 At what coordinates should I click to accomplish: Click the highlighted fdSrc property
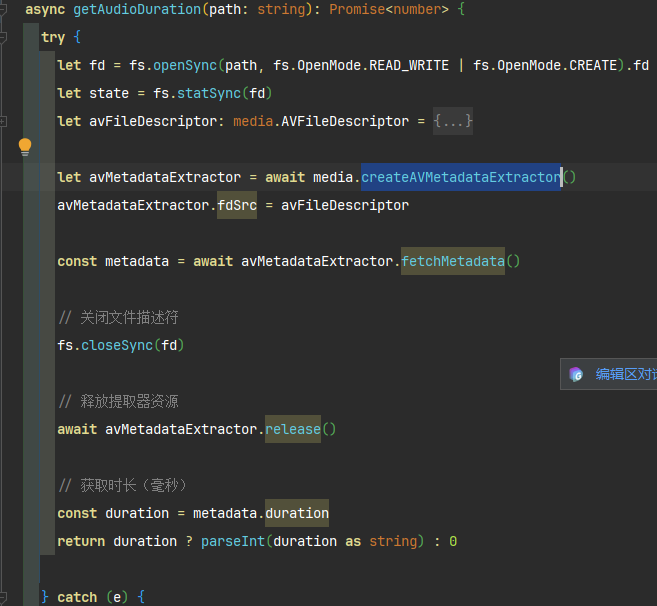click(x=237, y=205)
